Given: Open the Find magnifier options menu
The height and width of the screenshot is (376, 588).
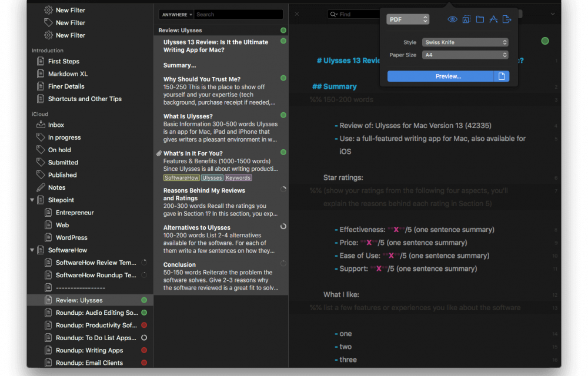Looking at the screenshot, I should pyautogui.click(x=333, y=14).
